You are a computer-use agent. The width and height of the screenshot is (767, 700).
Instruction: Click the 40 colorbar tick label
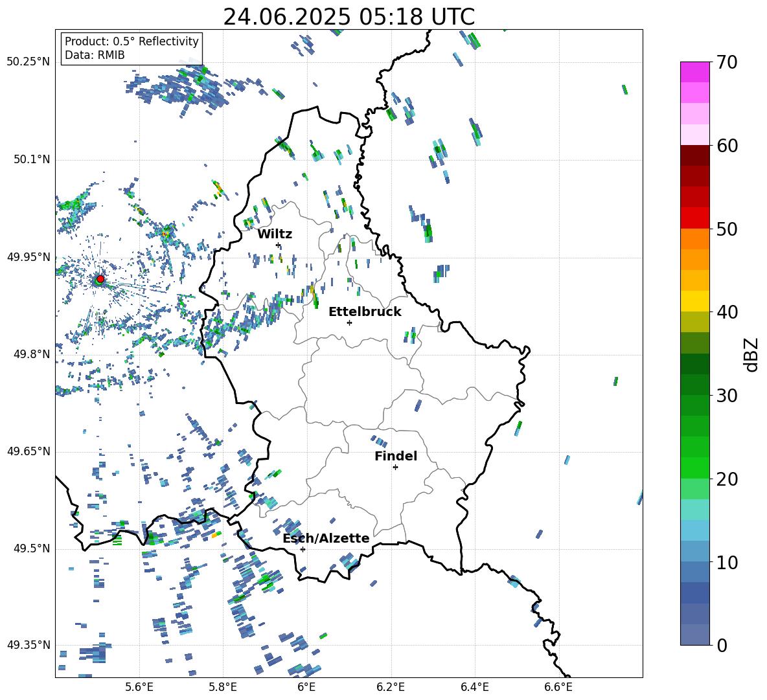(727, 312)
